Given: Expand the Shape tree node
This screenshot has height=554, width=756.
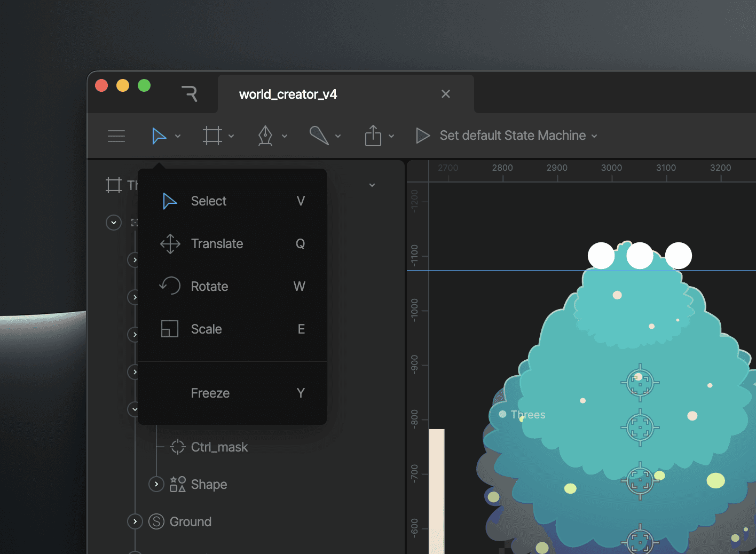Looking at the screenshot, I should tap(156, 484).
